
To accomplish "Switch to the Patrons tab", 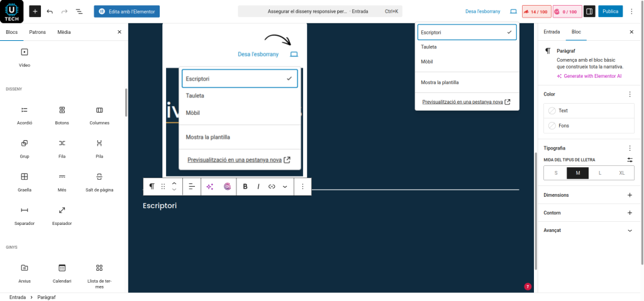I will point(37,32).
